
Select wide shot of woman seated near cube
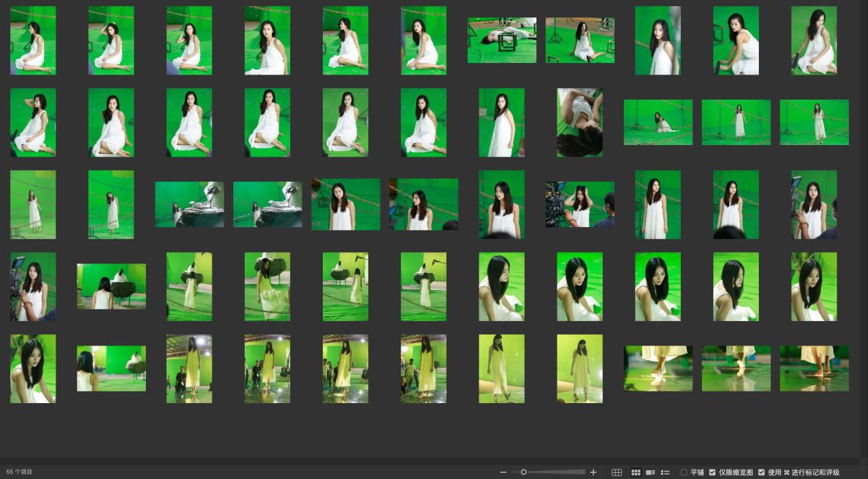coord(580,40)
